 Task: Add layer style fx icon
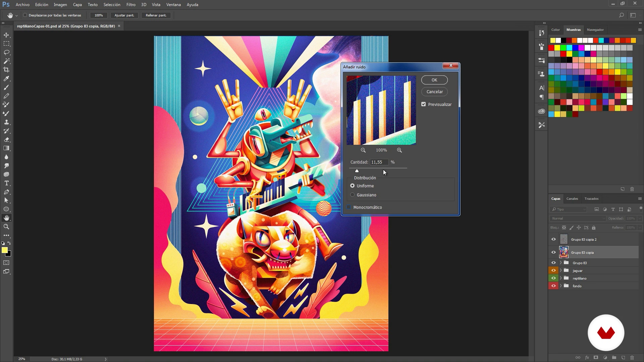[x=587, y=358]
